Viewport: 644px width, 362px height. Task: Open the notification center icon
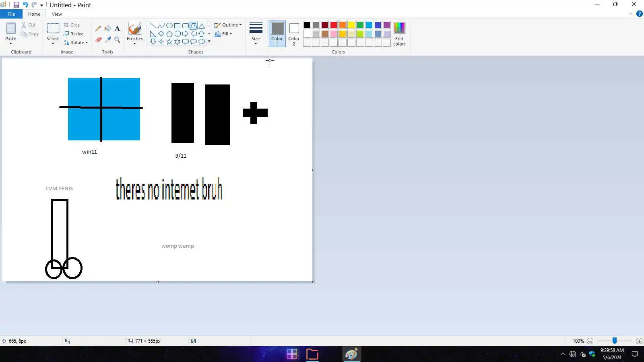(x=635, y=354)
